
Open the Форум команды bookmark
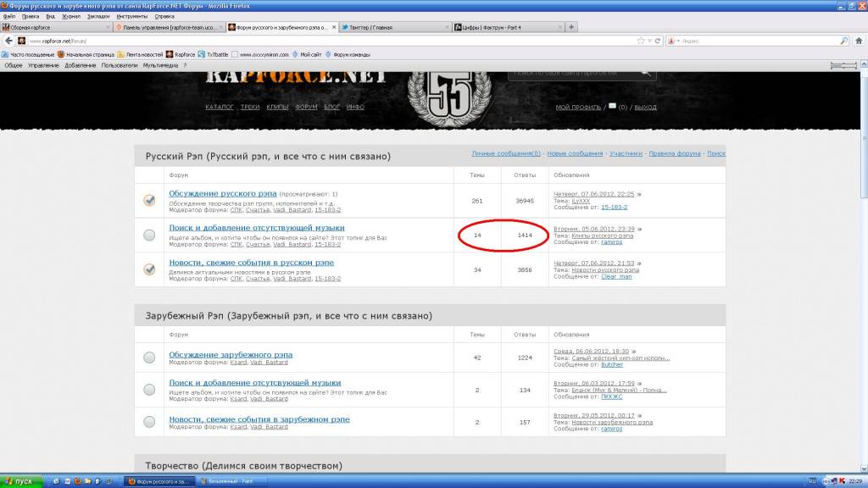pyautogui.click(x=348, y=54)
